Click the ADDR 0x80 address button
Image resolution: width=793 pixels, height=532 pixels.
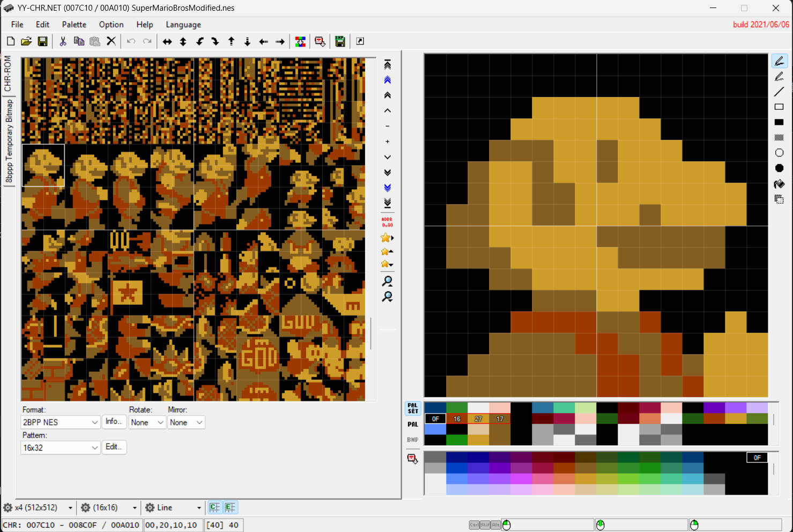387,222
